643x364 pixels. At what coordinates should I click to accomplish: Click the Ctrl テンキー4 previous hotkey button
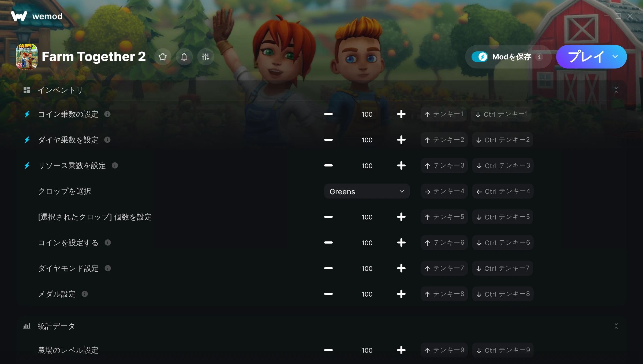pos(503,191)
